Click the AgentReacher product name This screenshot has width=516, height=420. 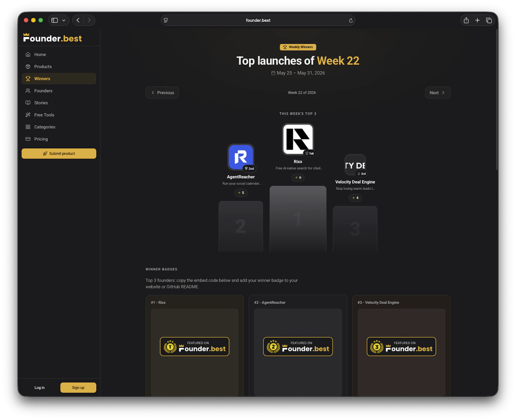point(241,177)
